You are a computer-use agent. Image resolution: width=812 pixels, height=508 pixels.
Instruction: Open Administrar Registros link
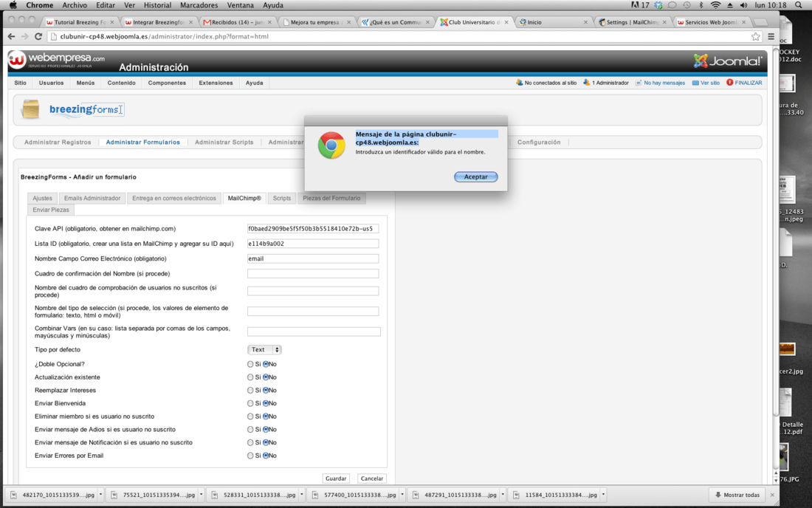click(x=58, y=143)
